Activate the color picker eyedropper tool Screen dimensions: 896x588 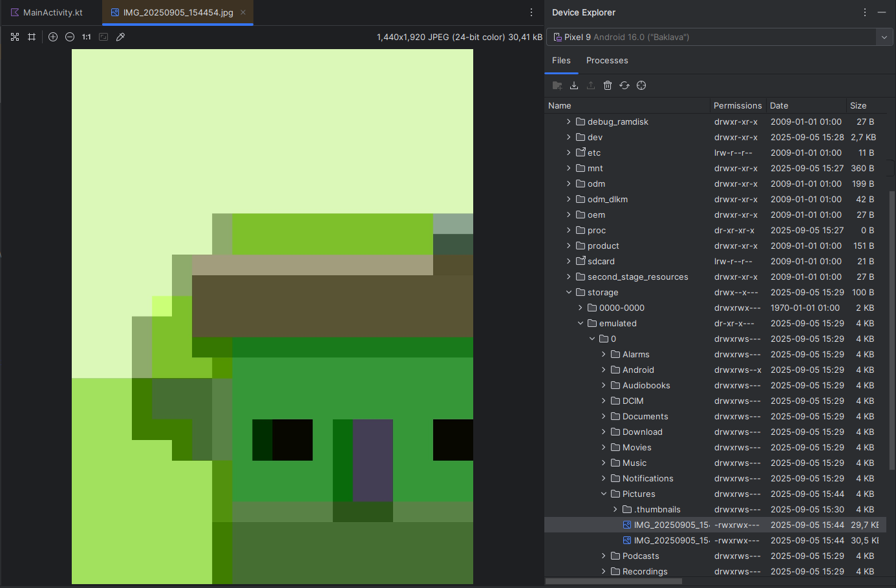point(120,37)
